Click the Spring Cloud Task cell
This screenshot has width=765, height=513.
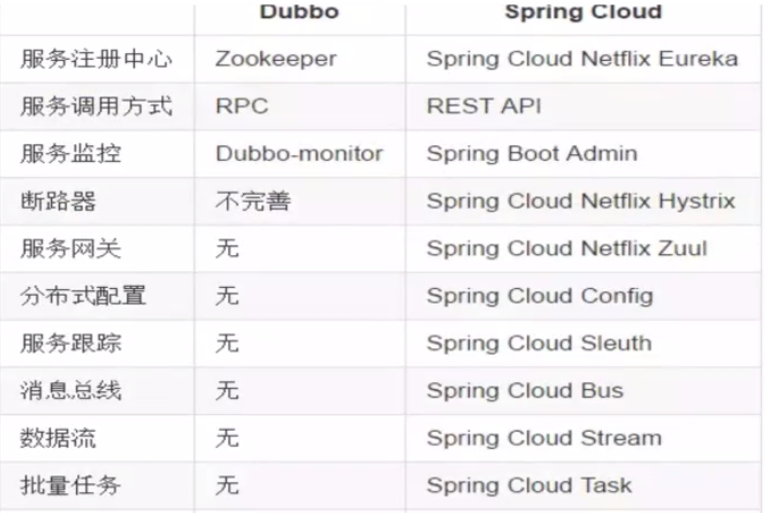(528, 486)
